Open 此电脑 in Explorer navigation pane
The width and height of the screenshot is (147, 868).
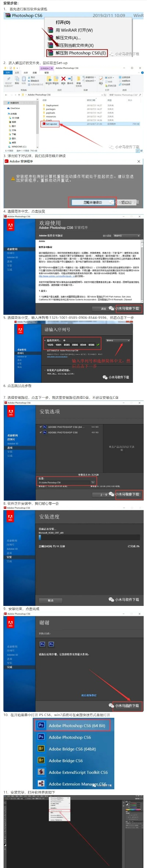13,114
